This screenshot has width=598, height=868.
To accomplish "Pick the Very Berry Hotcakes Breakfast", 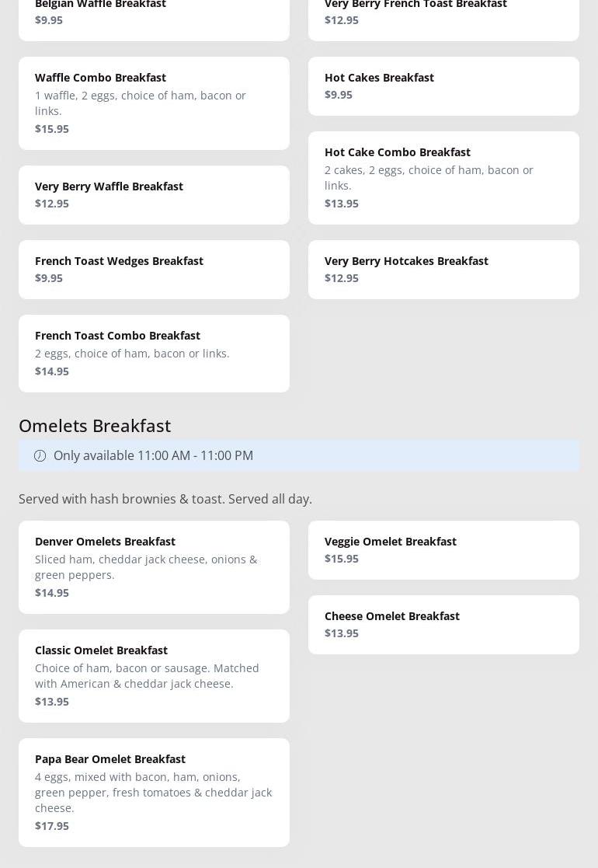I will pos(443,269).
